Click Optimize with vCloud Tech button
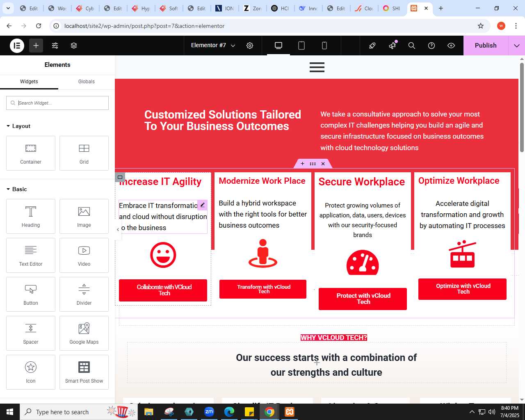The image size is (525, 420). click(x=462, y=289)
